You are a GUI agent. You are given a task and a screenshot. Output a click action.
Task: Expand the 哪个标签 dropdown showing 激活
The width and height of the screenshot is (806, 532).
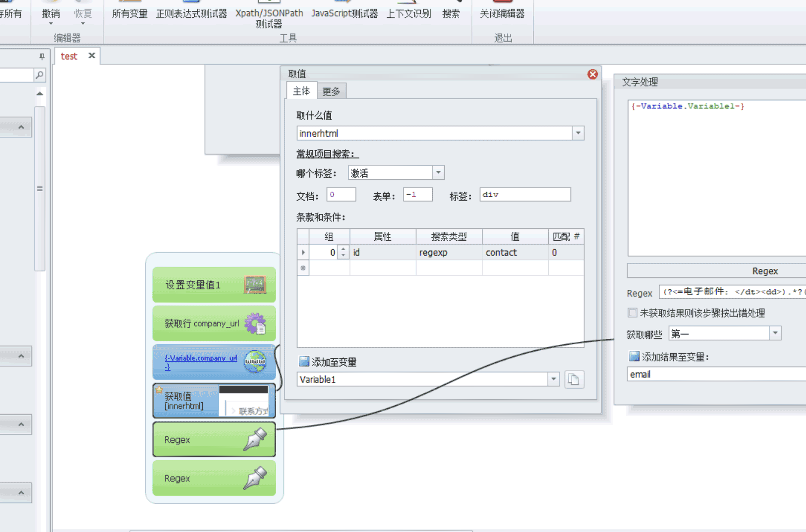(438, 173)
